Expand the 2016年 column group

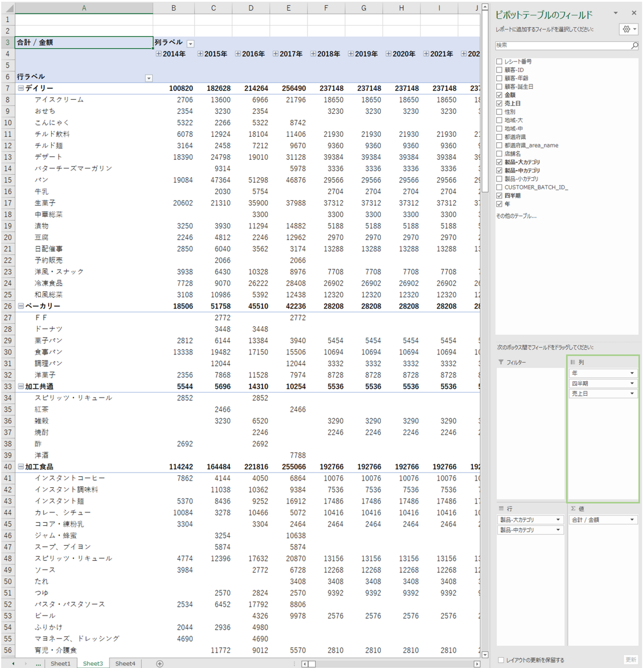(x=238, y=54)
